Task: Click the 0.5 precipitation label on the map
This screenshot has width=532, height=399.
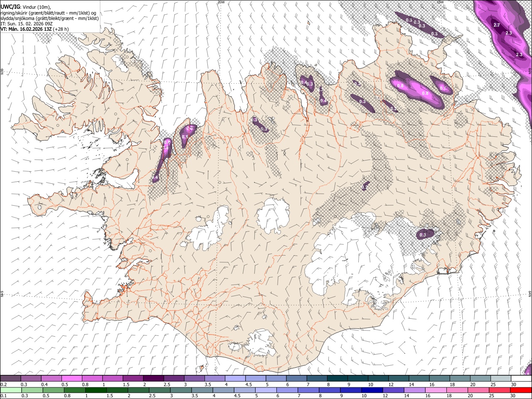Action: [x=185, y=137]
